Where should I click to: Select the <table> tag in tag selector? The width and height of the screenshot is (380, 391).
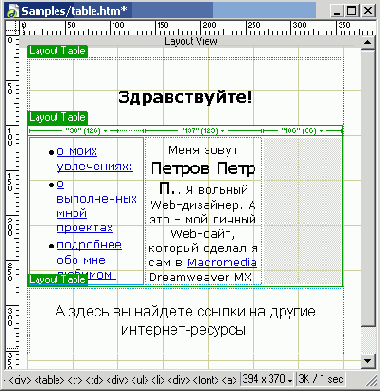click(x=49, y=380)
